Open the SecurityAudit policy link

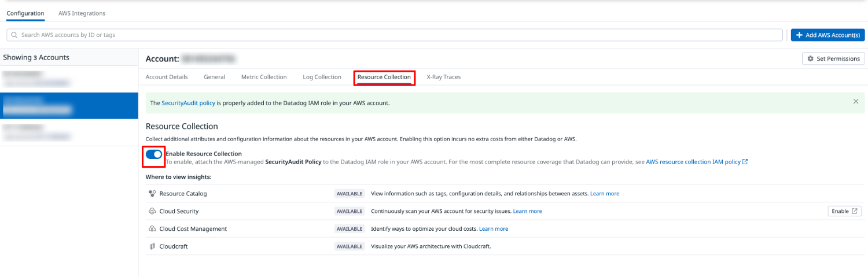(189, 103)
